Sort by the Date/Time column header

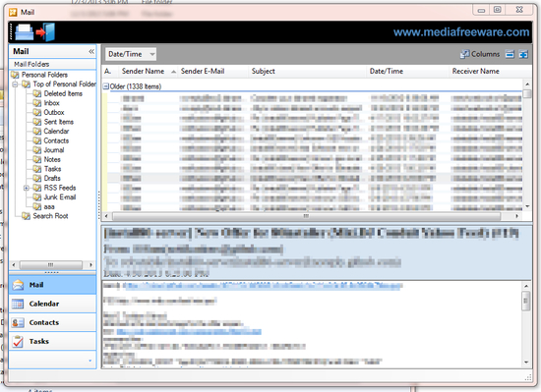(407, 72)
